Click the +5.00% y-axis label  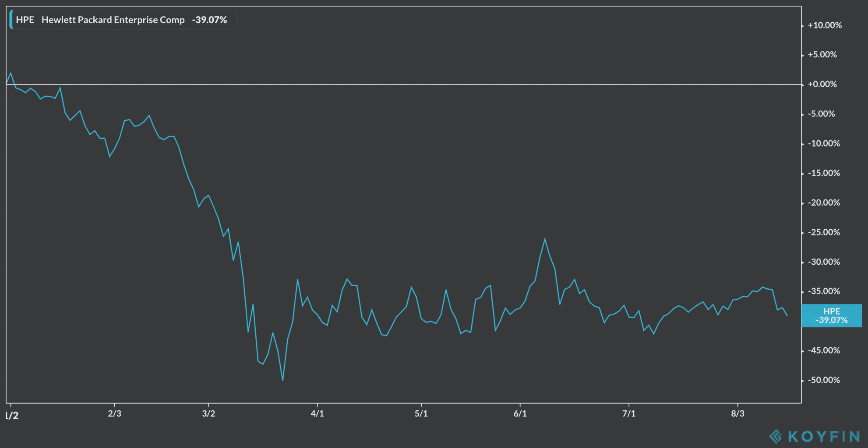[x=822, y=55]
